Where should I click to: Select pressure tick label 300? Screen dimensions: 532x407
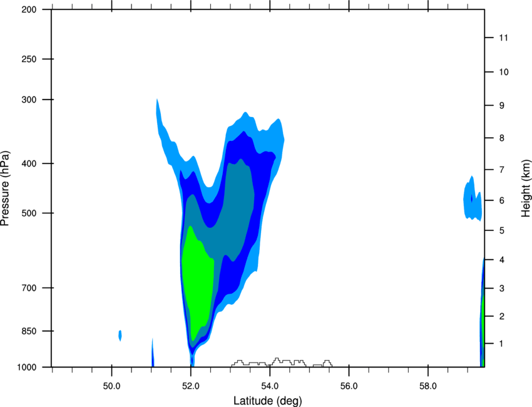(29, 100)
